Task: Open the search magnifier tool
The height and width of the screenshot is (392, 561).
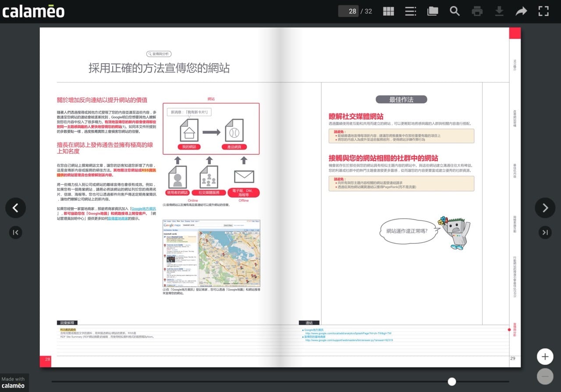Action: click(455, 11)
